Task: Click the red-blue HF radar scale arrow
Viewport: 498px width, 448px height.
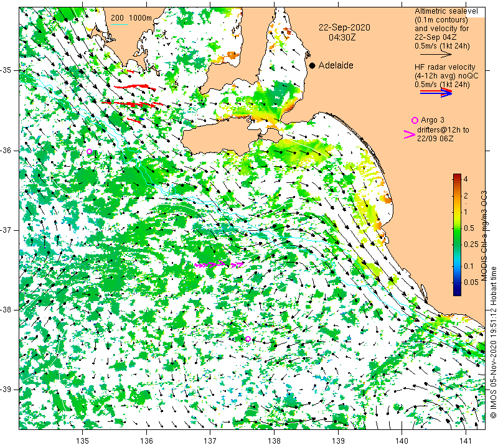Action: point(436,93)
